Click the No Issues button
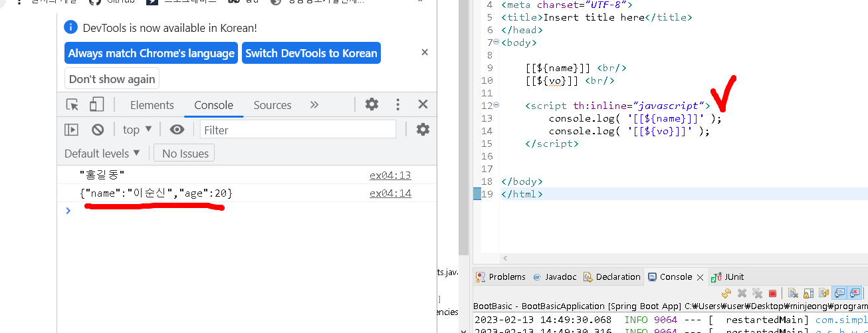 [185, 153]
